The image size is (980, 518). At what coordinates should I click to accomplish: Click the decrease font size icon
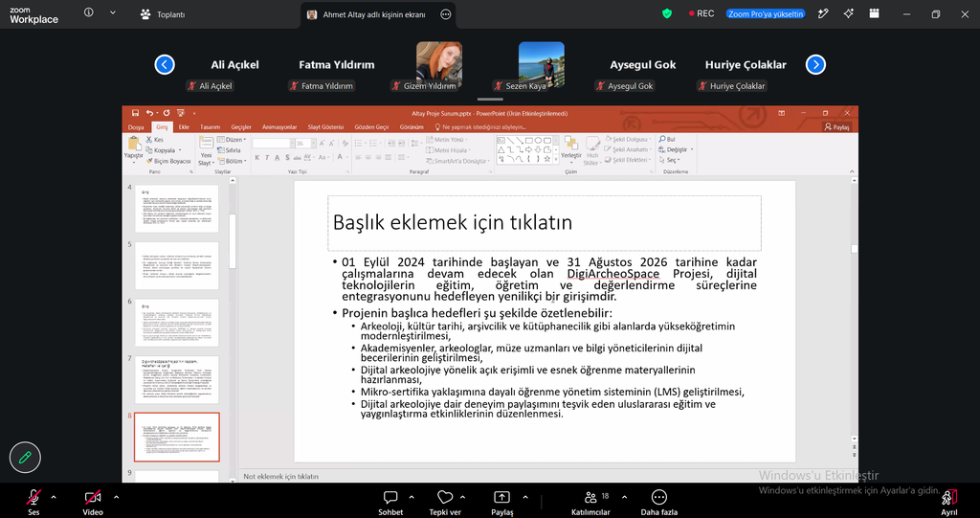(331, 144)
